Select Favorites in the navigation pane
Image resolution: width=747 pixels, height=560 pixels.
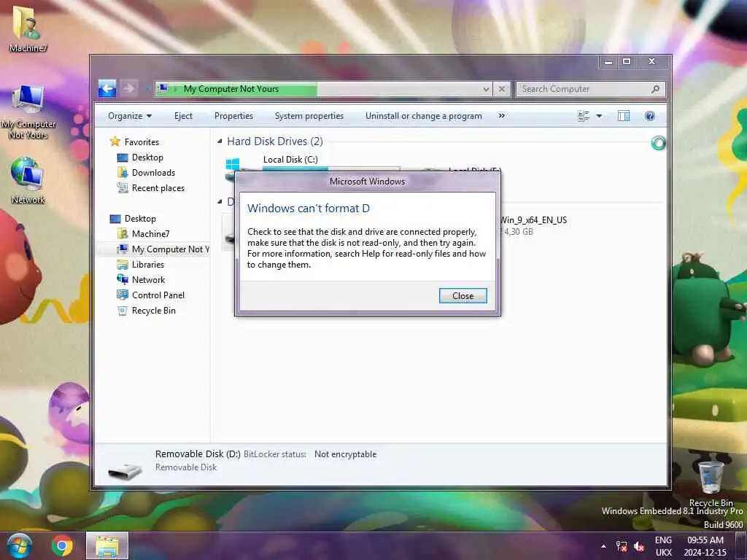tap(142, 142)
